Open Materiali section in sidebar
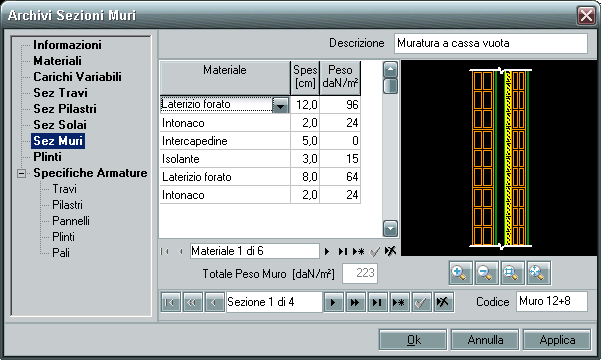Screen dimensions: 601x360 (x=57, y=61)
